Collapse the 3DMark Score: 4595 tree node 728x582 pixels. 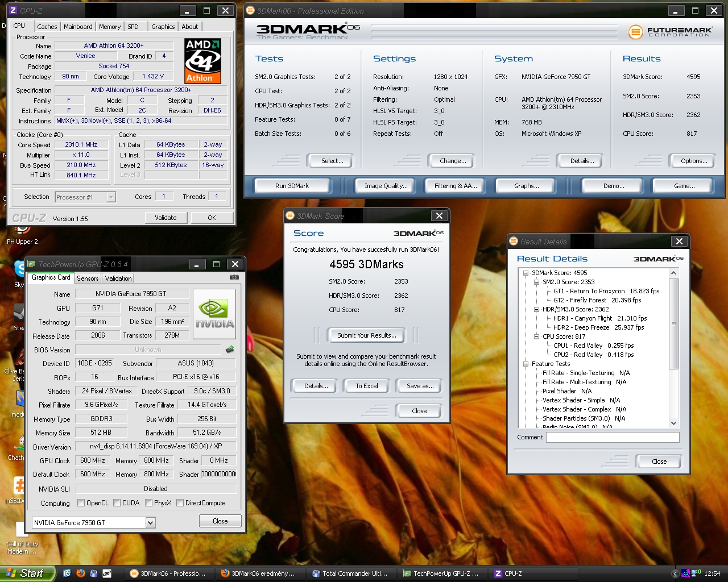point(526,273)
